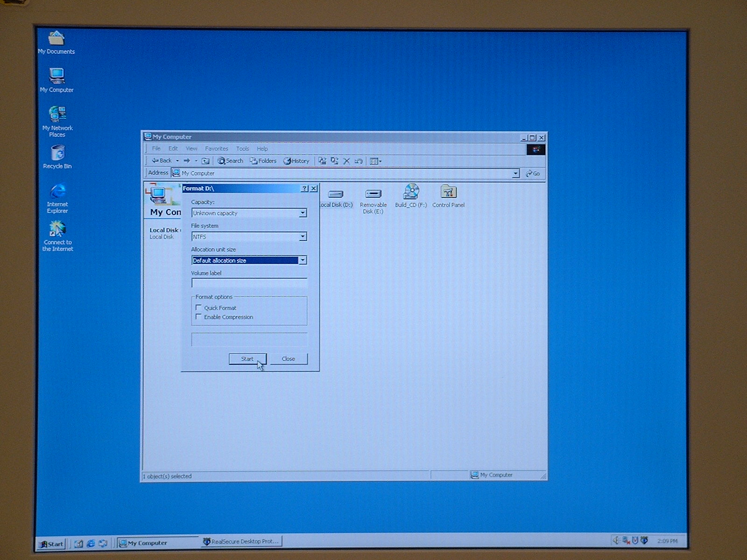The image size is (747, 560).
Task: Click the Volume label text field
Action: [x=249, y=283]
